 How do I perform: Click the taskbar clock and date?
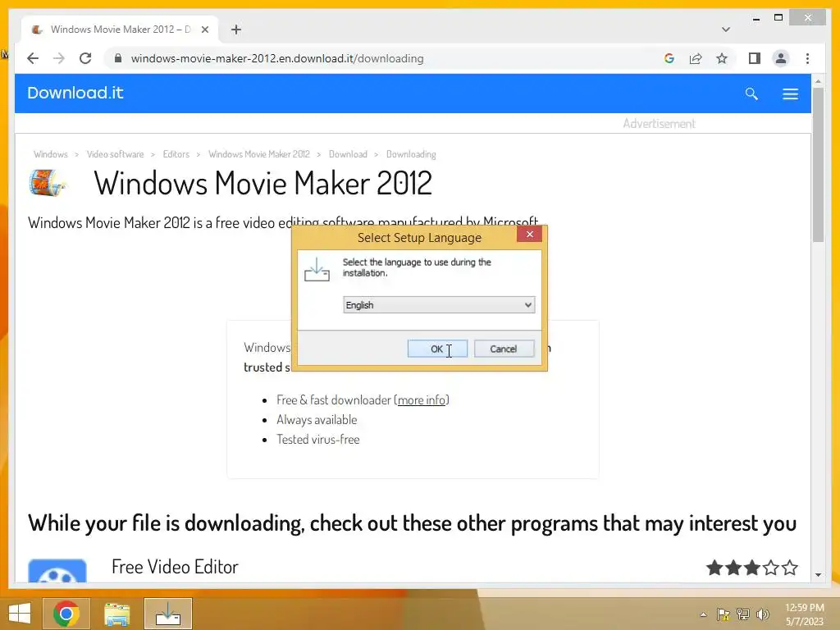805,614
